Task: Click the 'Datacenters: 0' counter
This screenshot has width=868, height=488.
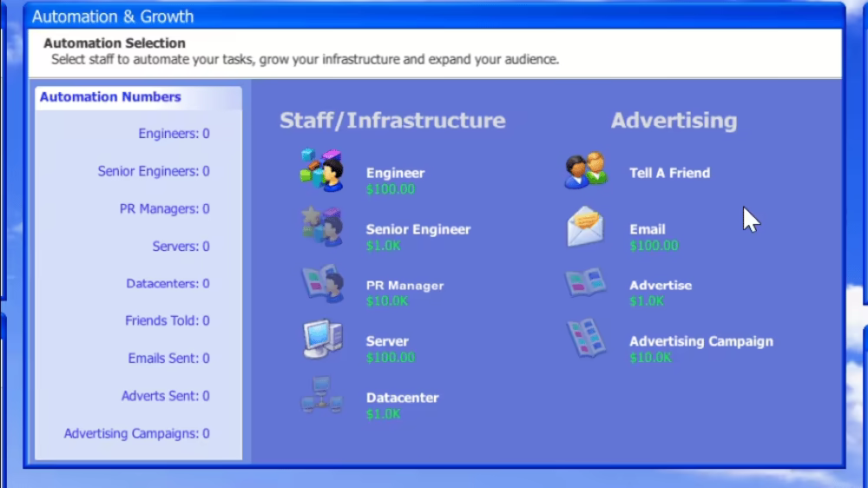Action: pyautogui.click(x=168, y=284)
